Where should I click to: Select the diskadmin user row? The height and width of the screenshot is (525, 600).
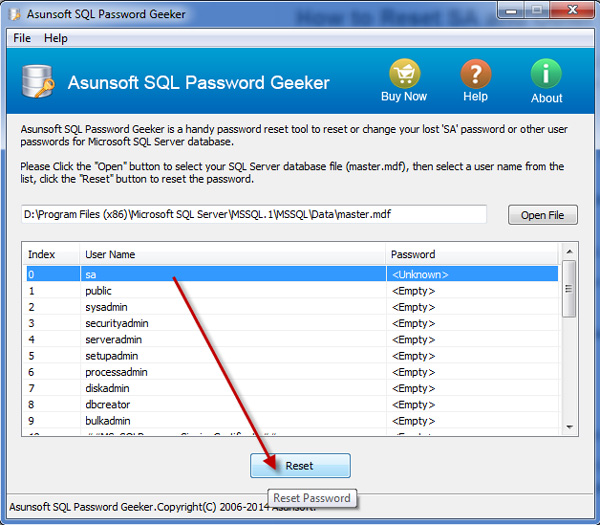click(292, 388)
